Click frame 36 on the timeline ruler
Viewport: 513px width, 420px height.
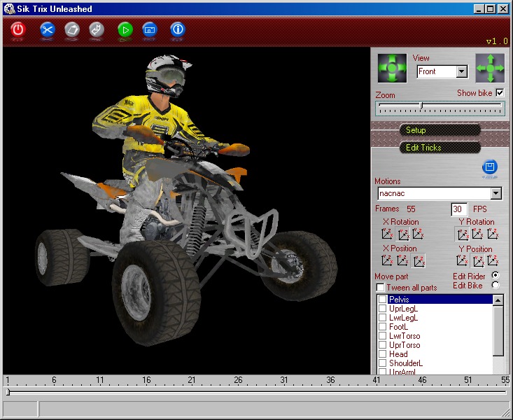(330, 379)
